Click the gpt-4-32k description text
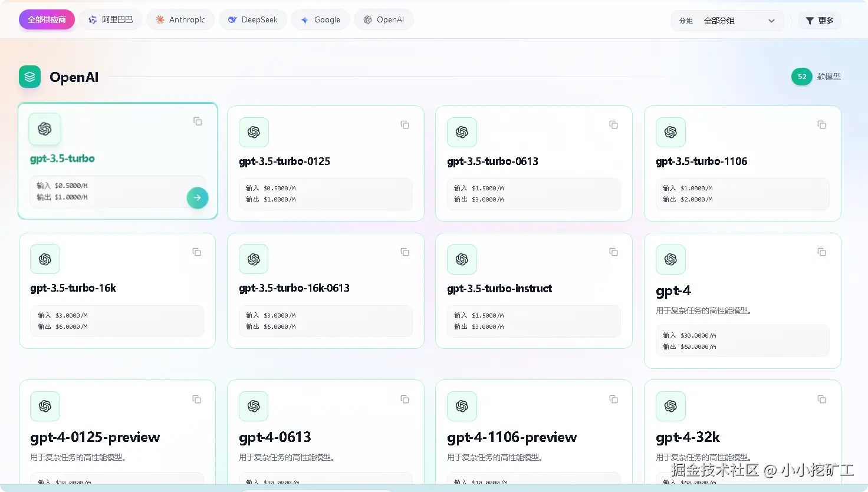Viewport: 868px width, 492px height. pyautogui.click(x=703, y=457)
